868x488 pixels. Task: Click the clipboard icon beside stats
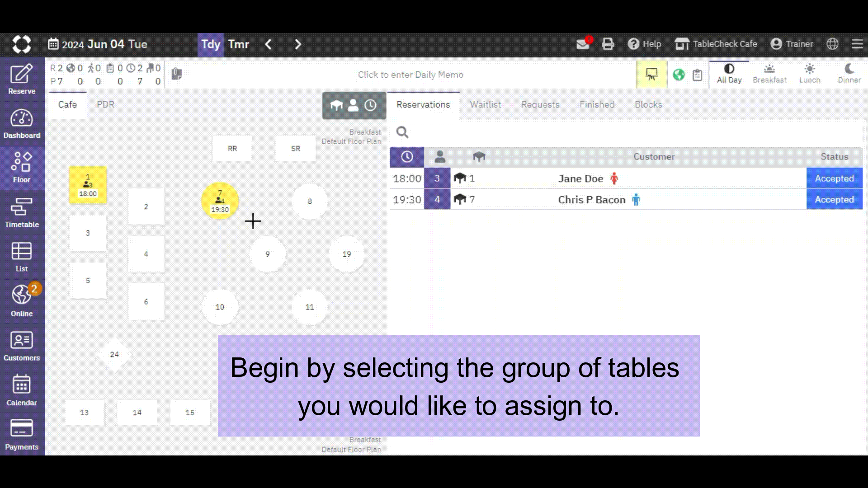coord(177,74)
